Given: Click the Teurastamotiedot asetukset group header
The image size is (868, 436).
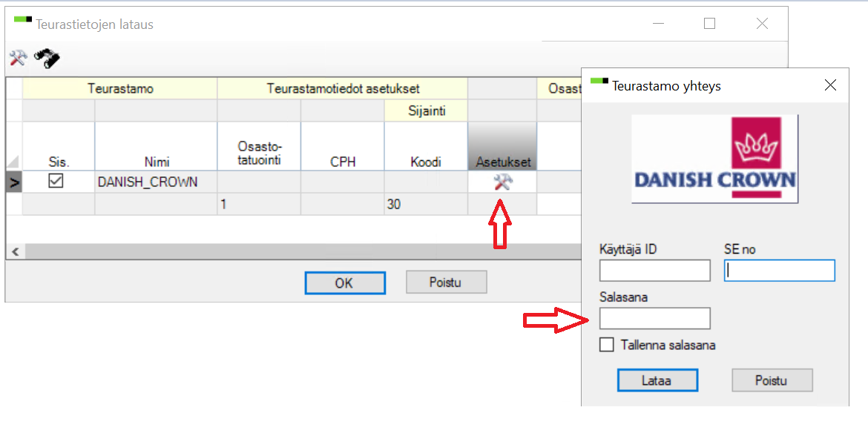Looking at the screenshot, I should tap(343, 88).
